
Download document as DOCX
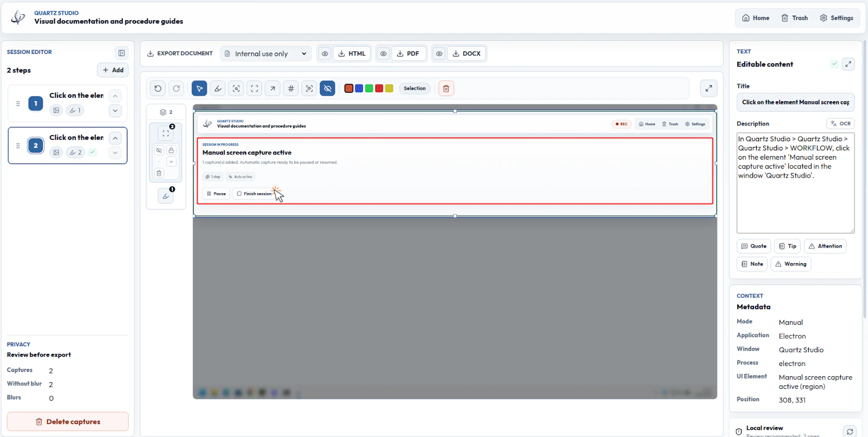(467, 54)
